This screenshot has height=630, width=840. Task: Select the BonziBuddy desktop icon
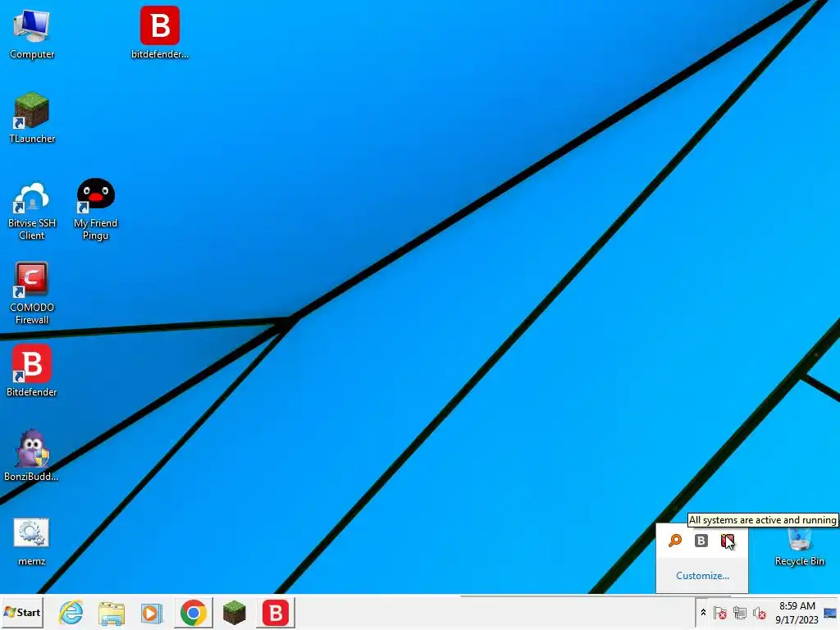32,455
